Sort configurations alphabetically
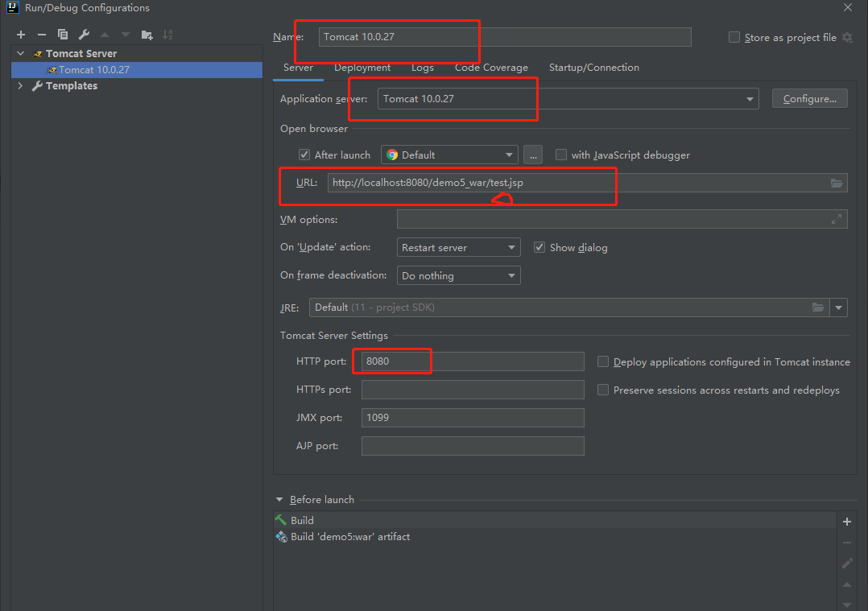This screenshot has height=611, width=868. [x=167, y=35]
